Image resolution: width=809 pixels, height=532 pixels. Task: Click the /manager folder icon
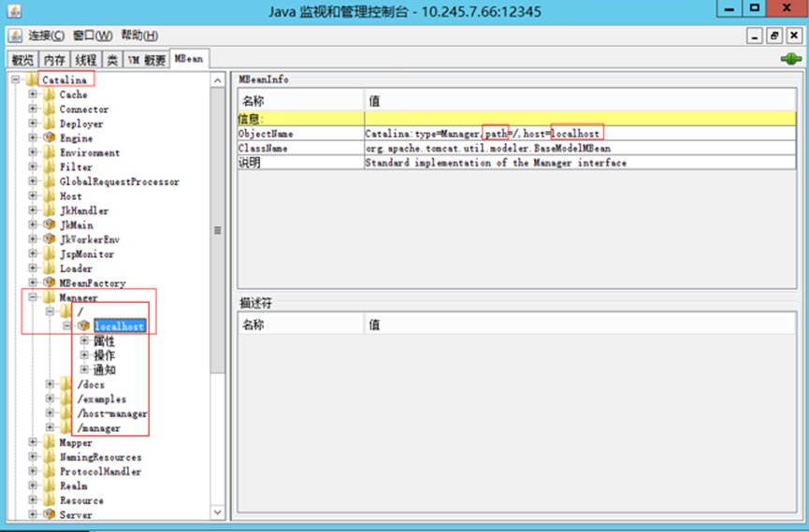pyautogui.click(x=66, y=427)
